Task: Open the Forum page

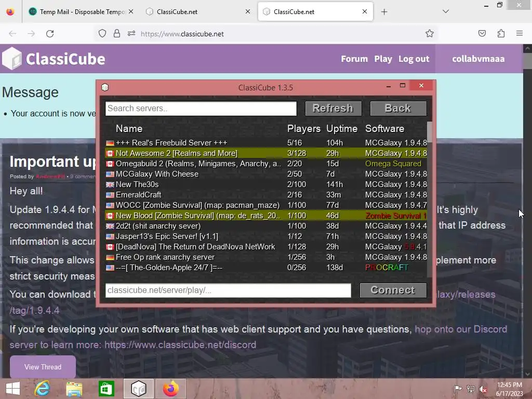Action: click(354, 59)
